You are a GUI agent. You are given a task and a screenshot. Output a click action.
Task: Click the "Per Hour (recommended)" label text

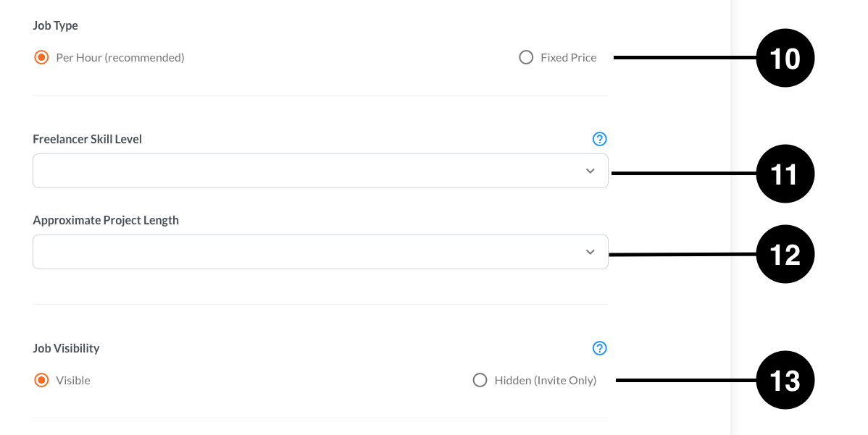(120, 58)
